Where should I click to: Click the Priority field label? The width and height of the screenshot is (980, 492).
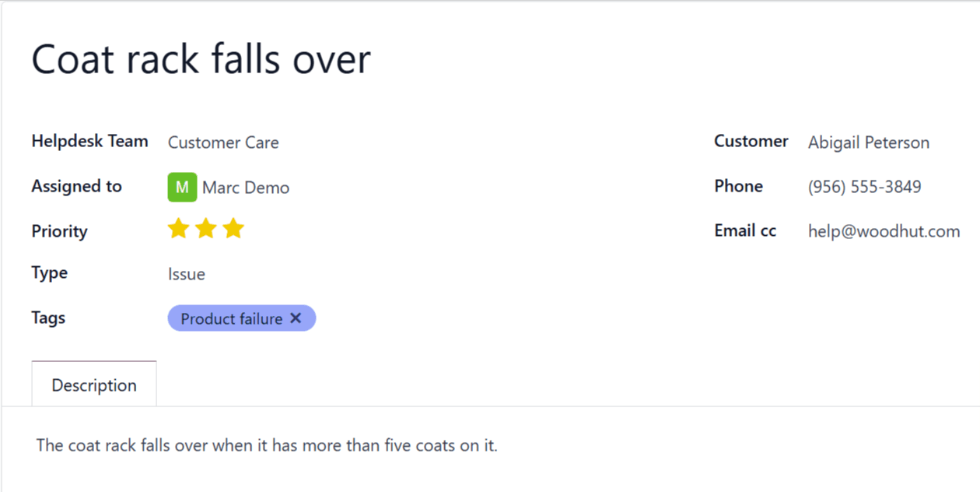click(59, 231)
